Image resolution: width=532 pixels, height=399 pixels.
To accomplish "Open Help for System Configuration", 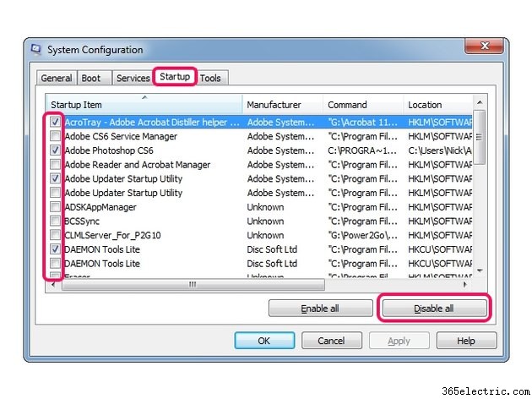I will coord(466,341).
